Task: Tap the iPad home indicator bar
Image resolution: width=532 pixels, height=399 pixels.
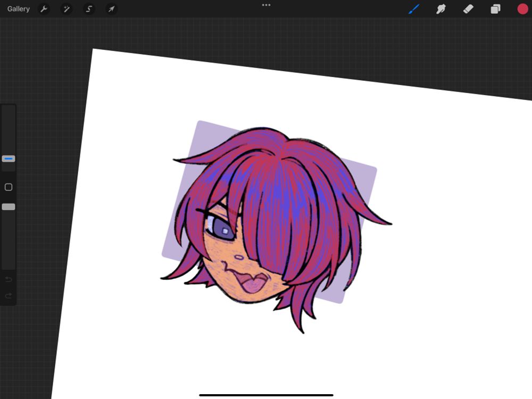Action: point(266,395)
